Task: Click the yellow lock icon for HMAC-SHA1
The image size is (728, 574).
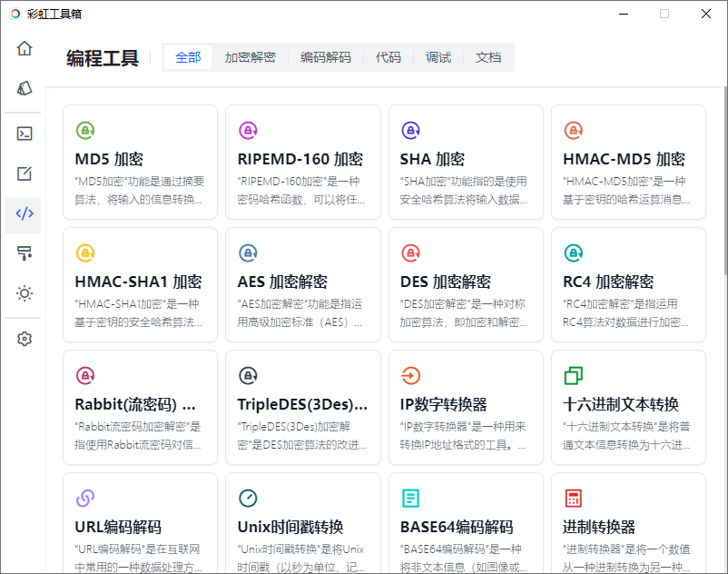Action: (85, 253)
